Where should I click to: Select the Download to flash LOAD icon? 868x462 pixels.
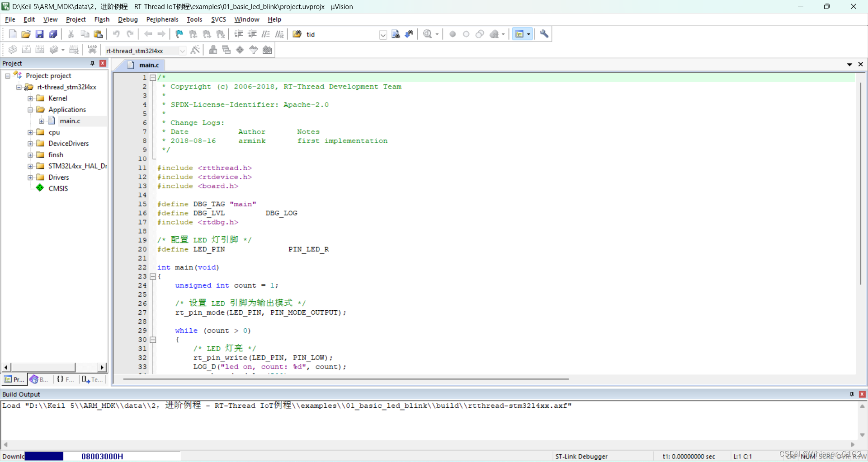(x=92, y=50)
